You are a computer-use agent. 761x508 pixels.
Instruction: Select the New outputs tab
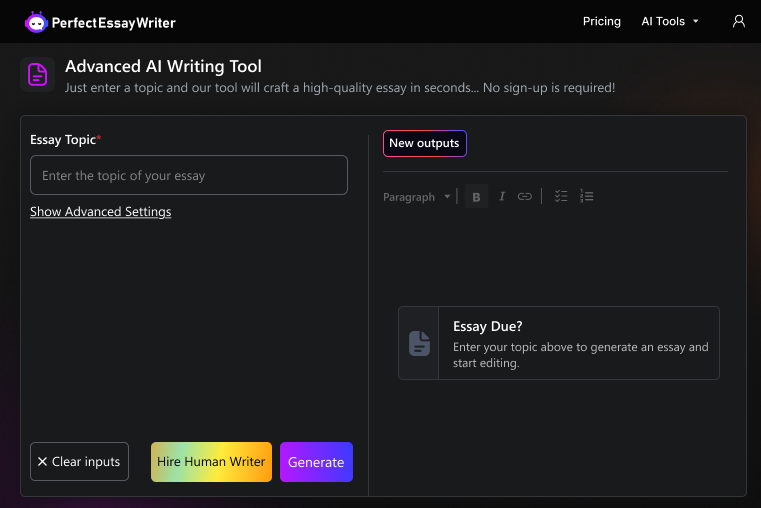(x=425, y=143)
